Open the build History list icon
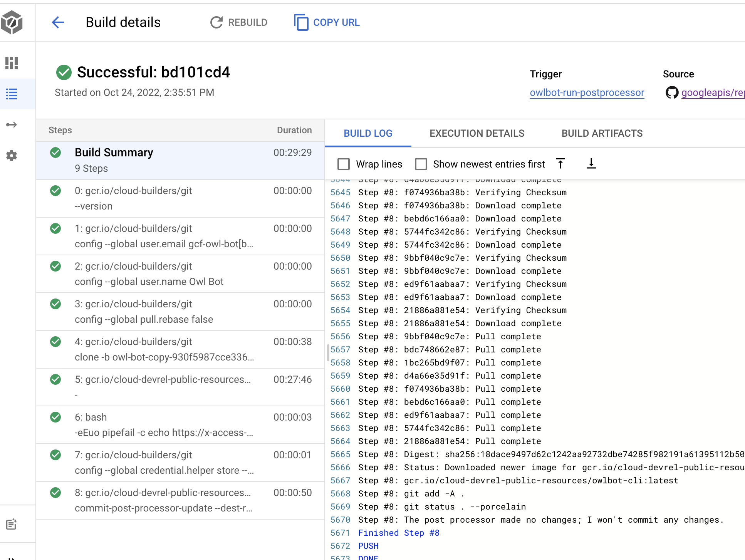Image resolution: width=745 pixels, height=560 pixels. pyautogui.click(x=12, y=94)
